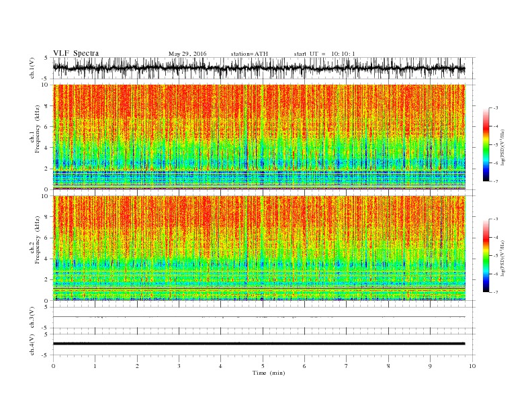Click inside the ch.2 frequency spectrogram
This screenshot has width=532, height=411.
point(259,248)
